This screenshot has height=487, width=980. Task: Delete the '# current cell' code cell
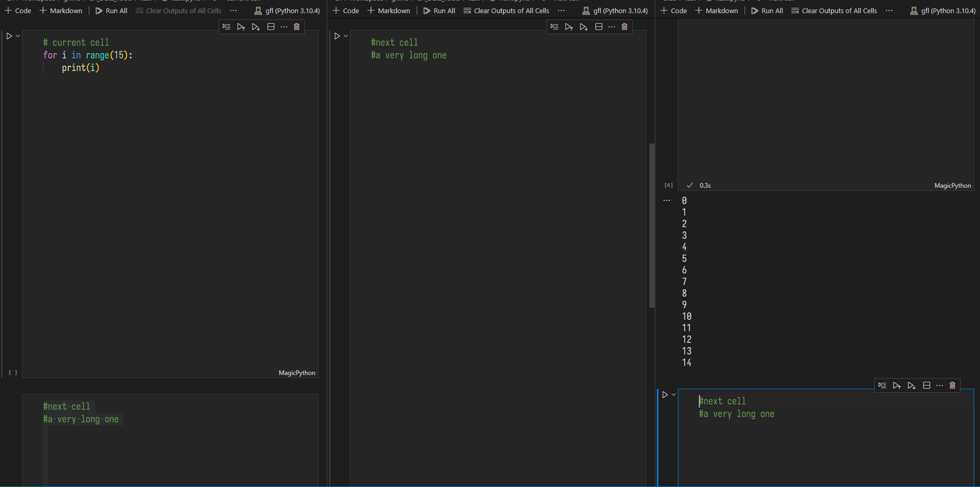(x=297, y=26)
